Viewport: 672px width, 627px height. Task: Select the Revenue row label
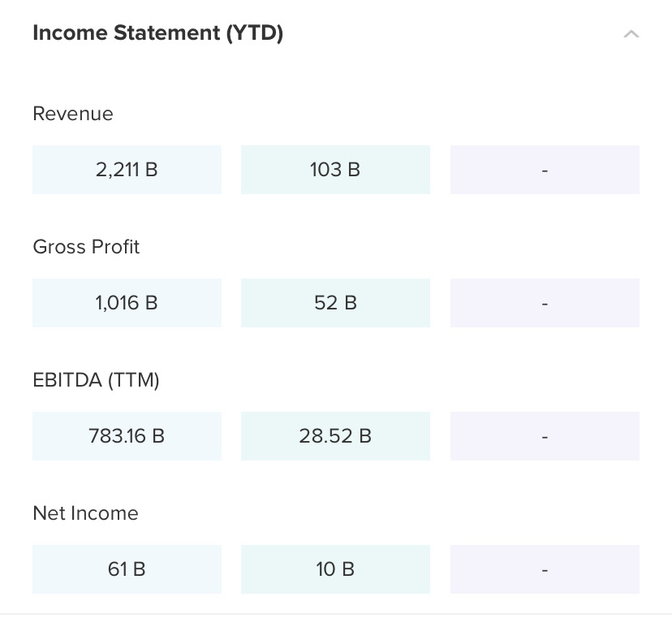pos(73,114)
